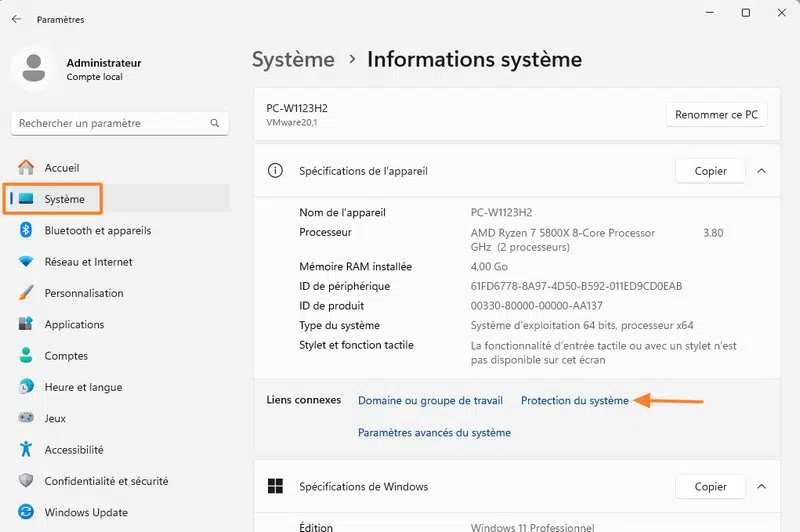Open the Applications sidebar icon
800x532 pixels.
(26, 324)
